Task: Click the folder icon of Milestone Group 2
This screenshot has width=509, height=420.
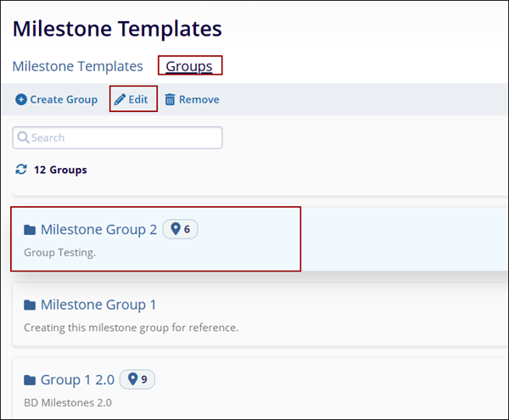Action: (30, 230)
